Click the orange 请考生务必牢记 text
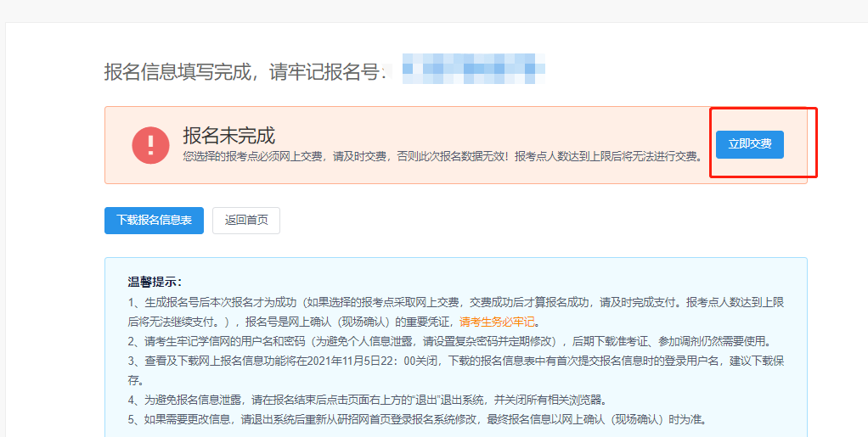The width and height of the screenshot is (868, 437). 499,322
